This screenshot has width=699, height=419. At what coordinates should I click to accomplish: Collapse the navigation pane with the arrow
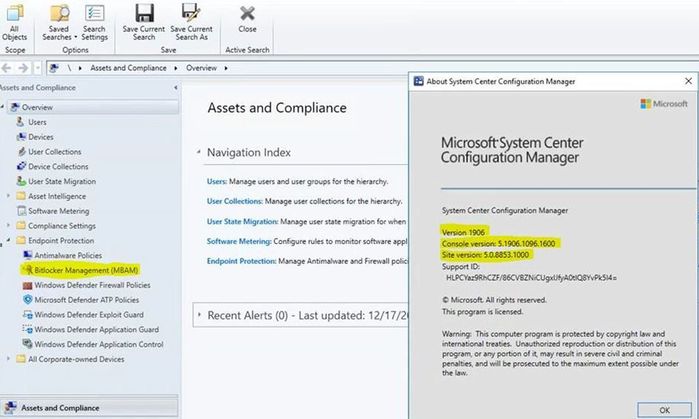tap(176, 88)
